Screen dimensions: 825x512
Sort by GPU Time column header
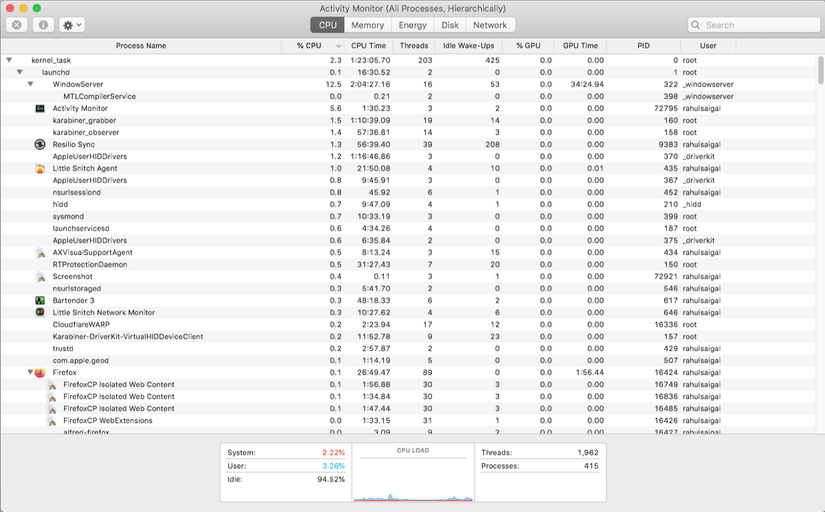tap(580, 46)
